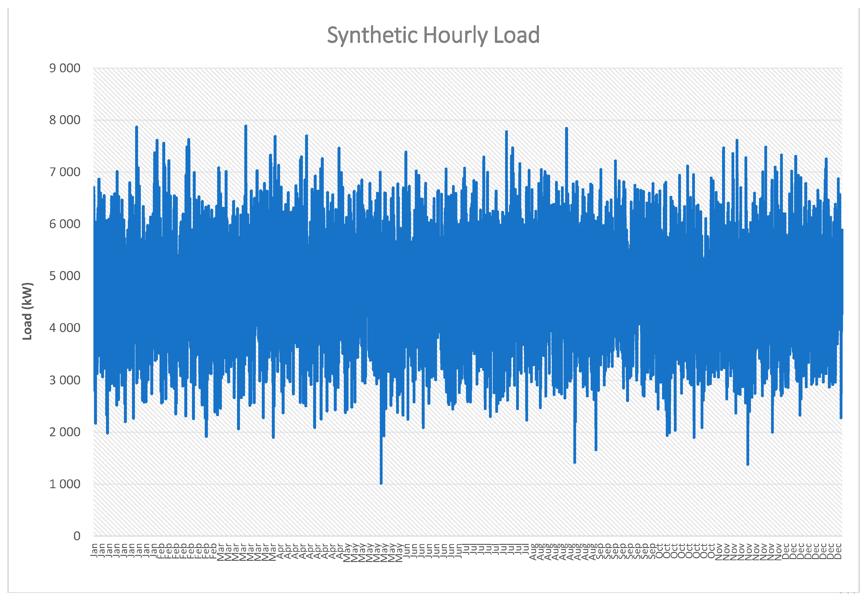This screenshot has height=599, width=868.
Task: Click the 0 y-axis label
Action: click(77, 536)
